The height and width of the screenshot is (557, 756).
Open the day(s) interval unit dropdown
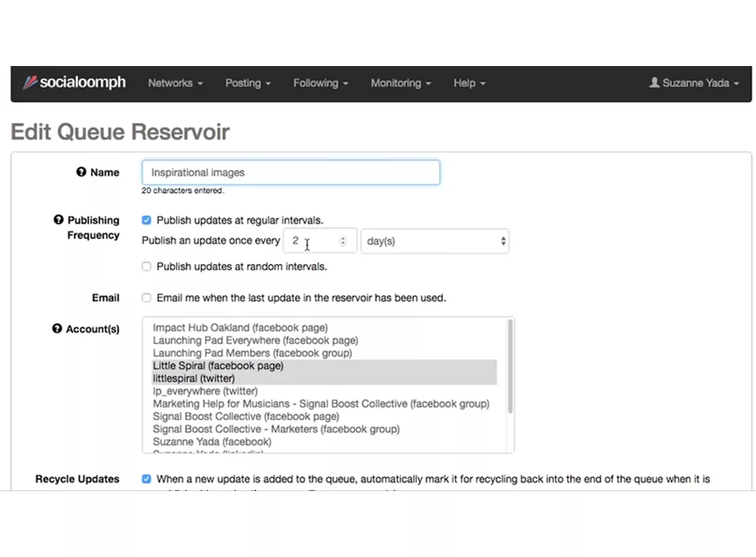(x=434, y=241)
